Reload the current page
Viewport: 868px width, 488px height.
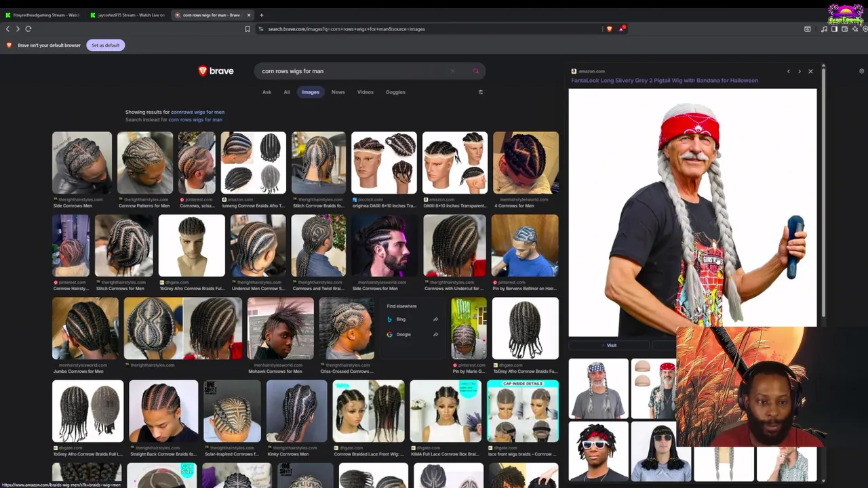click(x=28, y=28)
